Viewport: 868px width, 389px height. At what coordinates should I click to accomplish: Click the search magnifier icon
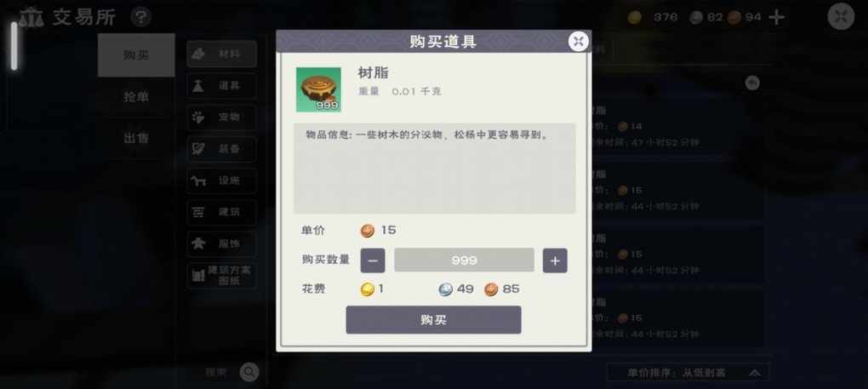[249, 372]
